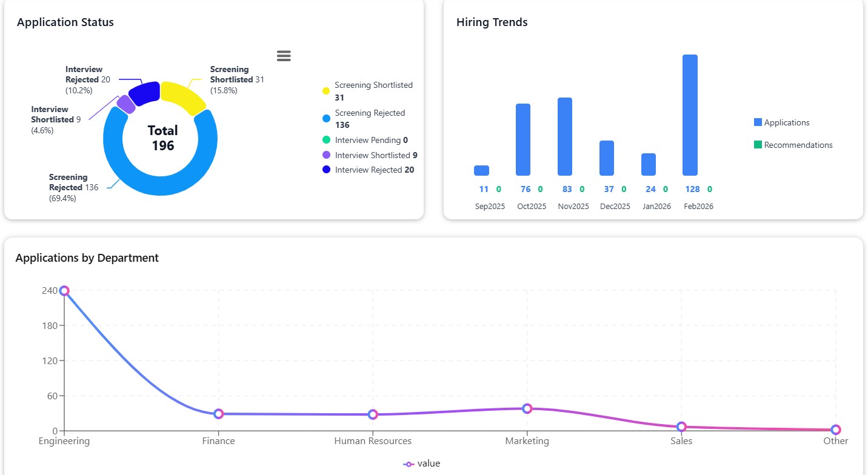Click the Hiring Trends panel title
Screen dimensions: 868x475
click(x=492, y=22)
